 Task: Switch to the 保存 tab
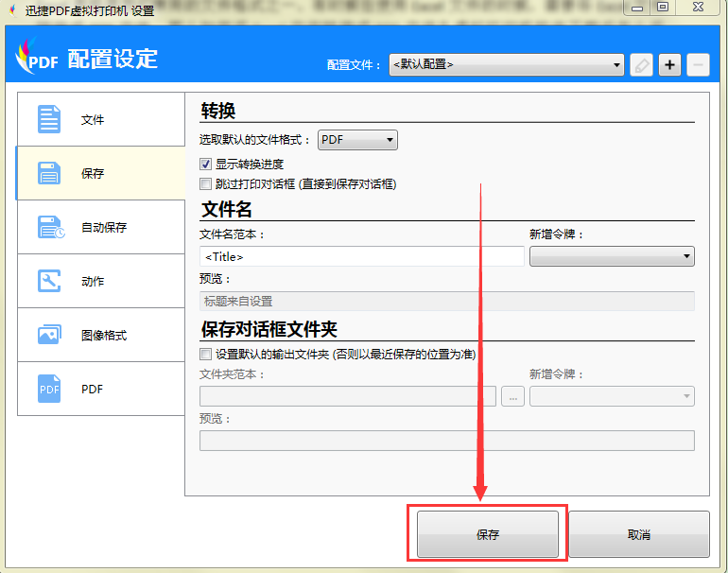(101, 173)
